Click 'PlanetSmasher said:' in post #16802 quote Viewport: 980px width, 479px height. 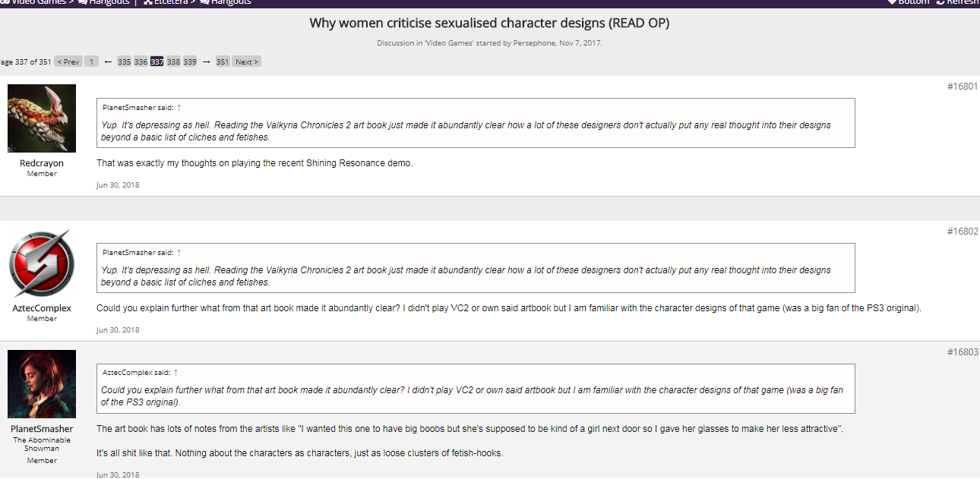(x=138, y=253)
